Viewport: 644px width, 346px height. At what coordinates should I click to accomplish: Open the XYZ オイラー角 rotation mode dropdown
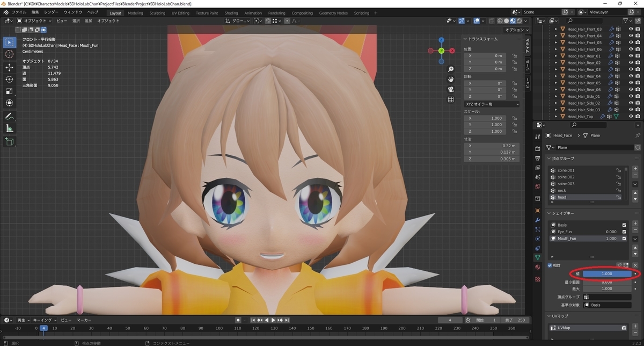click(x=492, y=104)
